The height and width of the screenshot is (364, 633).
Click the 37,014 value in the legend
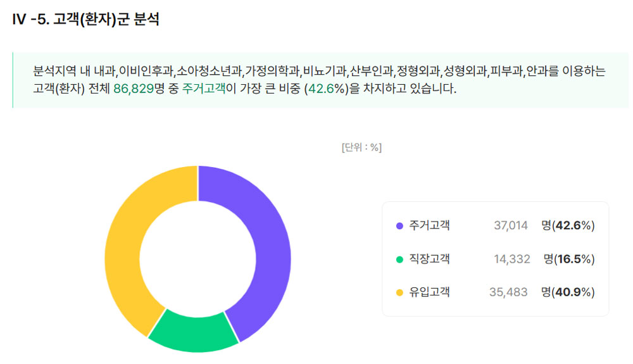(511, 225)
